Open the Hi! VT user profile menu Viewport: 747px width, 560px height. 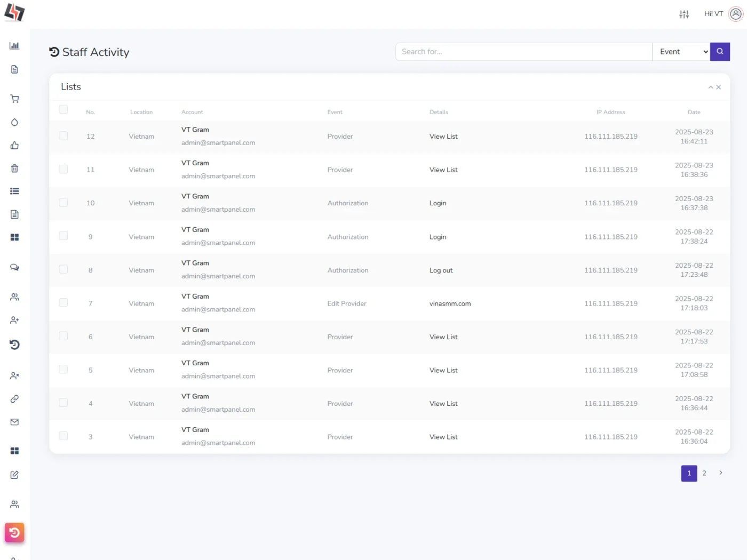[x=723, y=14]
